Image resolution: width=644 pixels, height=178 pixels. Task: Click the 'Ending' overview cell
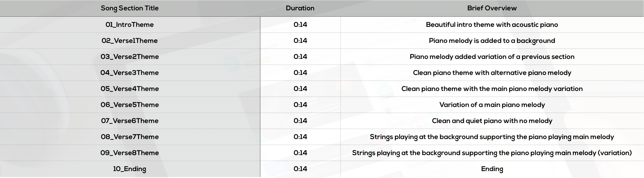pyautogui.click(x=492, y=169)
